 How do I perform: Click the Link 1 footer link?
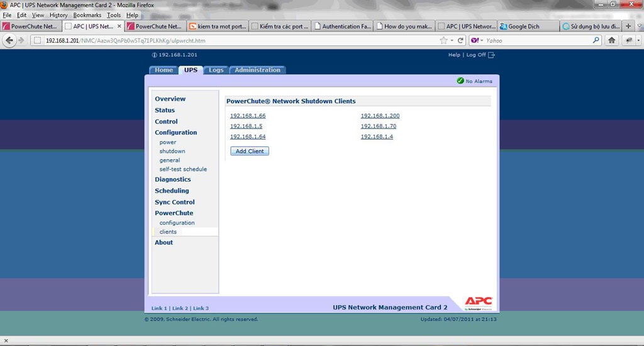[x=159, y=308]
